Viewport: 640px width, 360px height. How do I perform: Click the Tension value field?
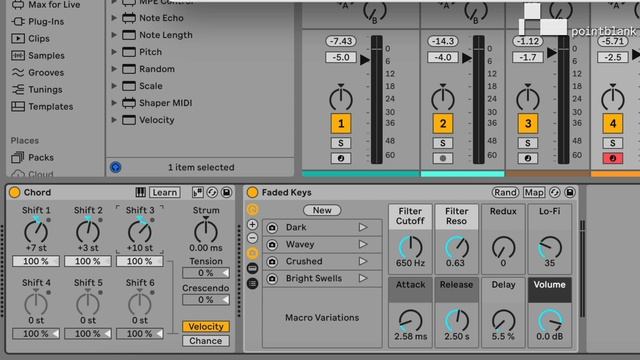click(206, 273)
